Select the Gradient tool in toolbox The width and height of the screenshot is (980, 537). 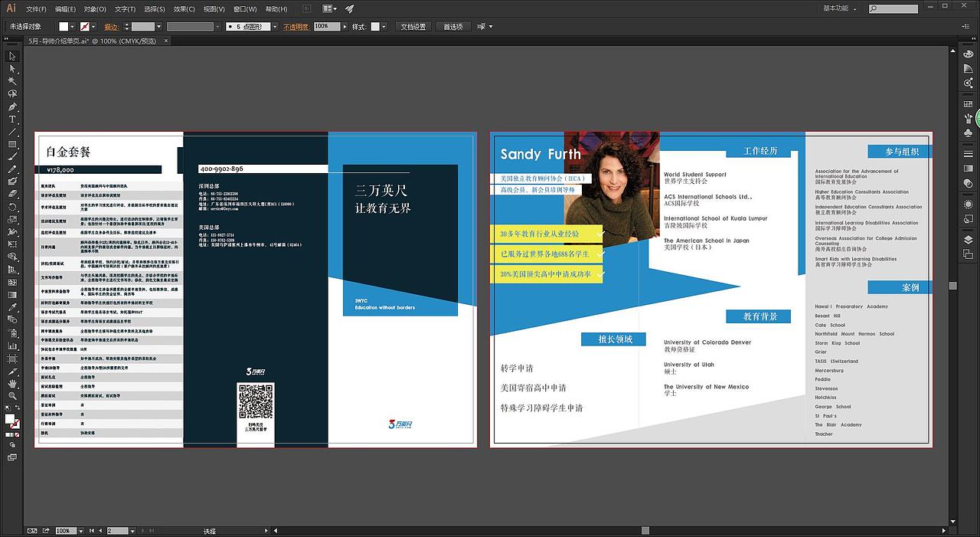coord(12,295)
